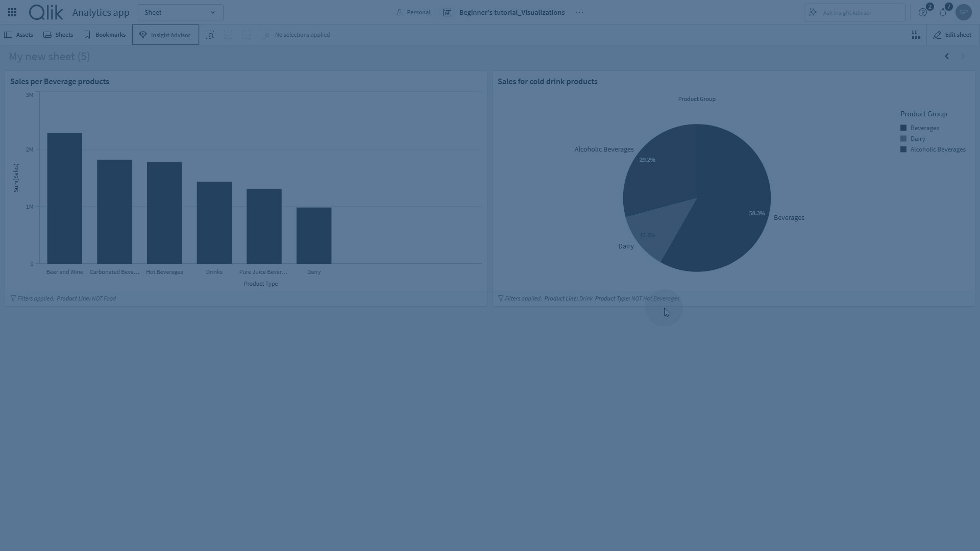Open the three-dot more options menu
The height and width of the screenshot is (551, 980).
click(x=579, y=12)
